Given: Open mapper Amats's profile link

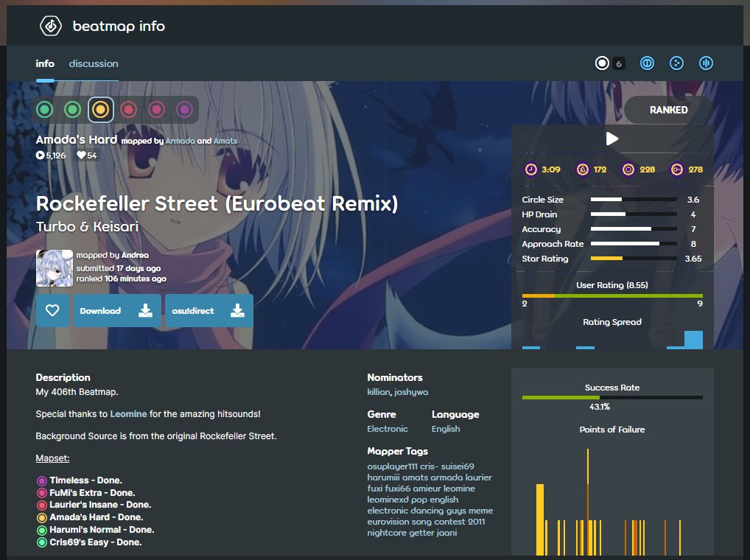Looking at the screenshot, I should [225, 141].
